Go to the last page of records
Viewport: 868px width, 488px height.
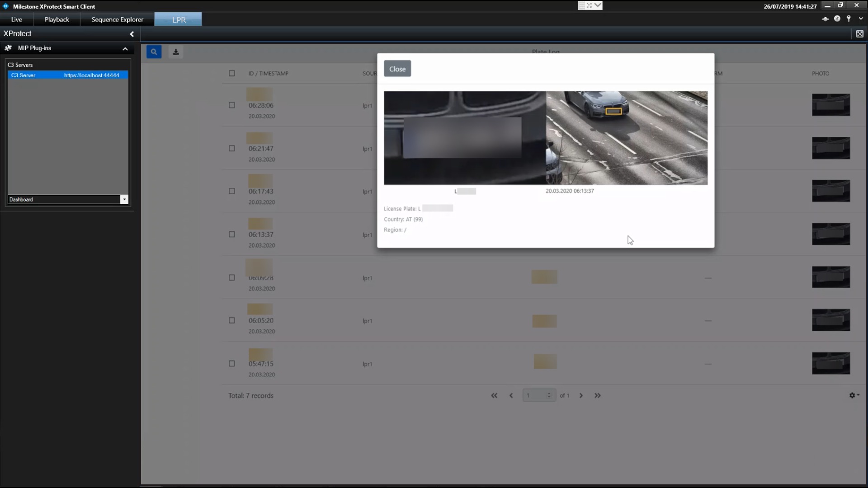point(598,395)
